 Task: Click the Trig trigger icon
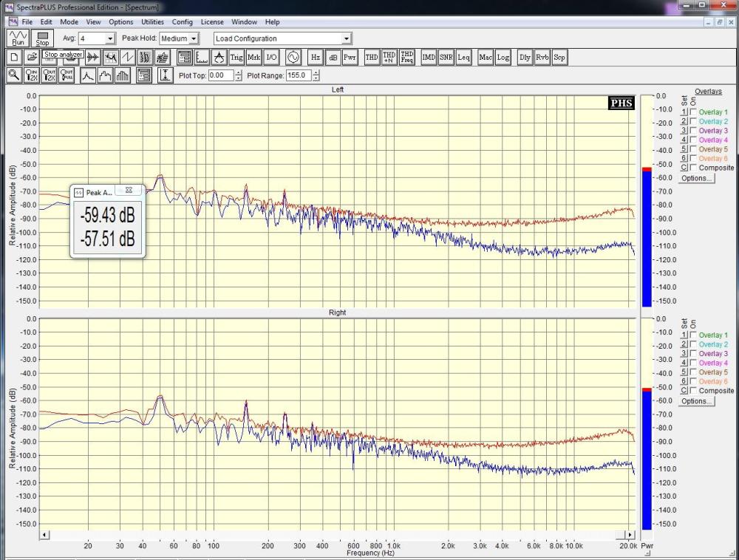236,57
